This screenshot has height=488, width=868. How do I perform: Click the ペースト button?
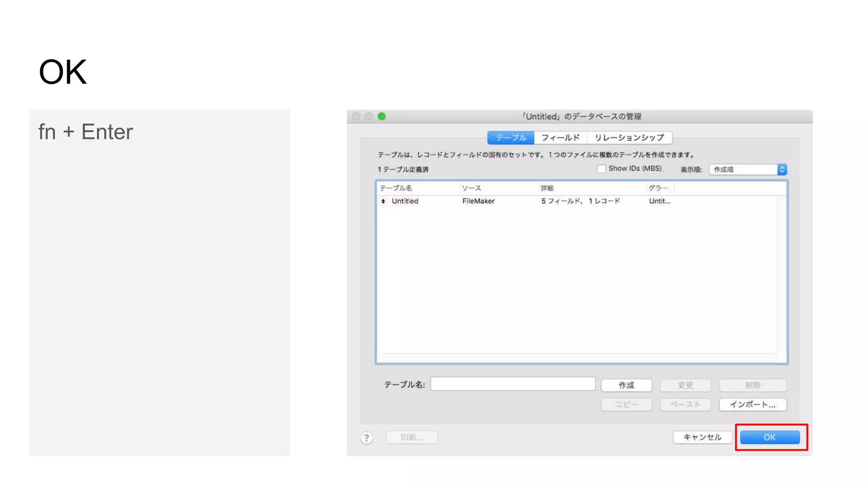(685, 405)
